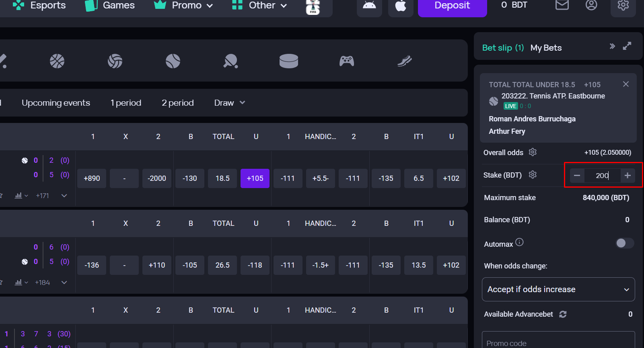
Task: Expand the Promo menu
Action: (x=183, y=5)
